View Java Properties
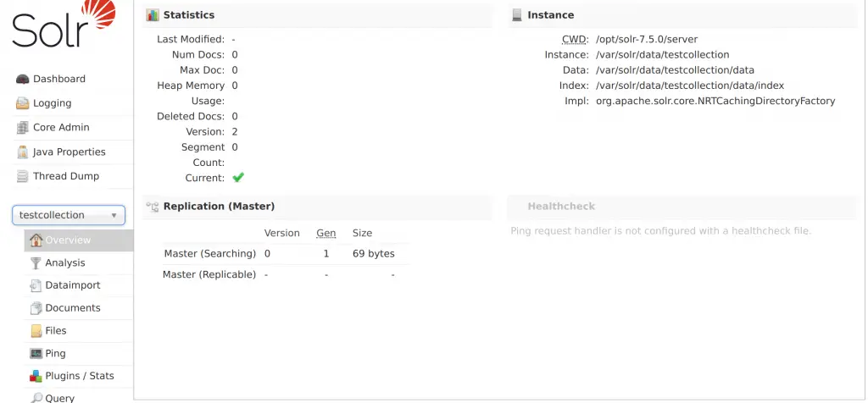The height and width of the screenshot is (403, 868). pyautogui.click(x=70, y=152)
